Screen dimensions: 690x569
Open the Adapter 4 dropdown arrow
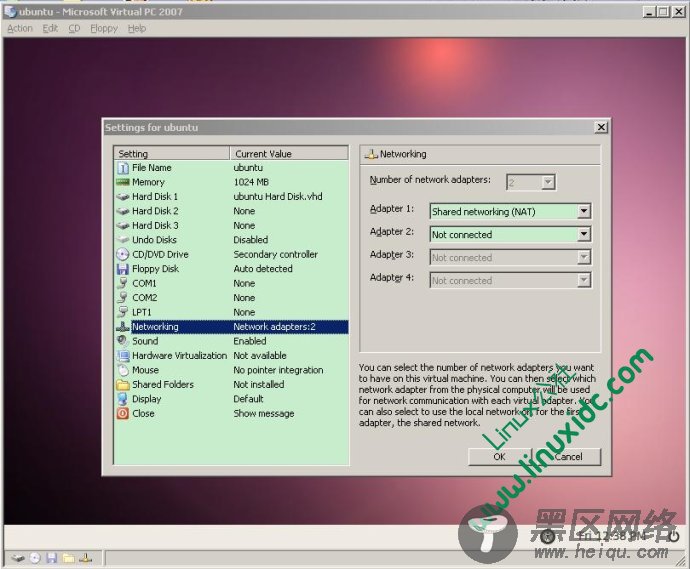click(x=584, y=280)
